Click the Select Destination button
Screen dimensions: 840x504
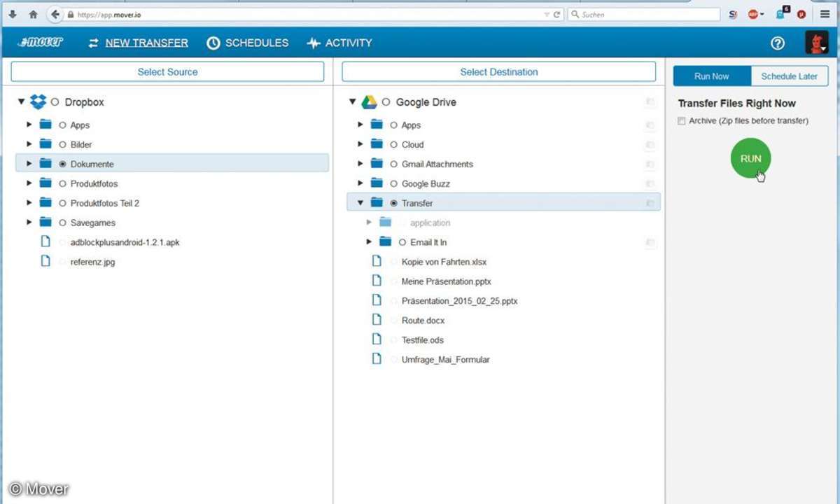click(x=499, y=71)
